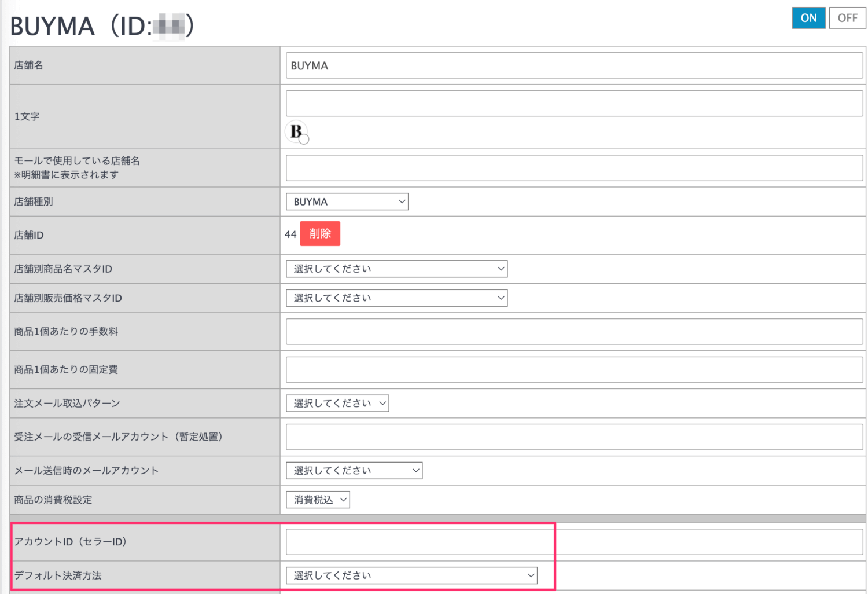The image size is (868, 594).
Task: Focus the アカウントID(セラーID) input field
Action: pos(574,542)
